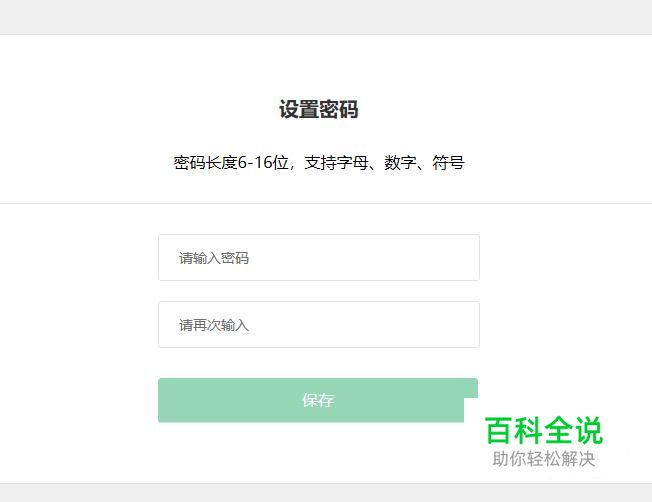Focus the 请再次输入 confirm password field
The image size is (652, 502).
click(319, 324)
